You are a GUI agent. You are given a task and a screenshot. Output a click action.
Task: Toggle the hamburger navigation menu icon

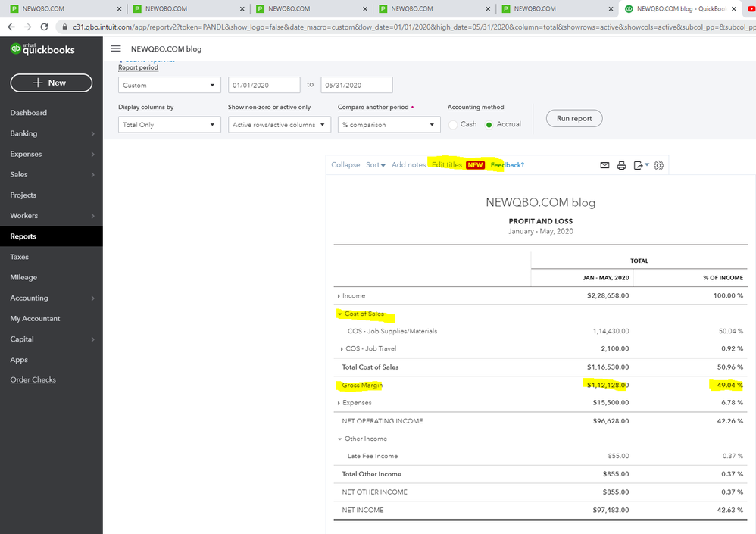(x=116, y=48)
